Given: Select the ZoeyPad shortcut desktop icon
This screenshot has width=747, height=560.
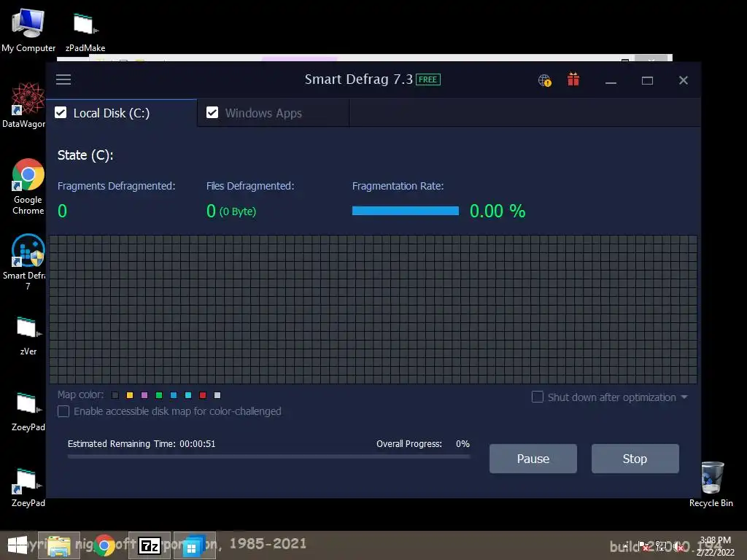Looking at the screenshot, I should pyautogui.click(x=28, y=487).
